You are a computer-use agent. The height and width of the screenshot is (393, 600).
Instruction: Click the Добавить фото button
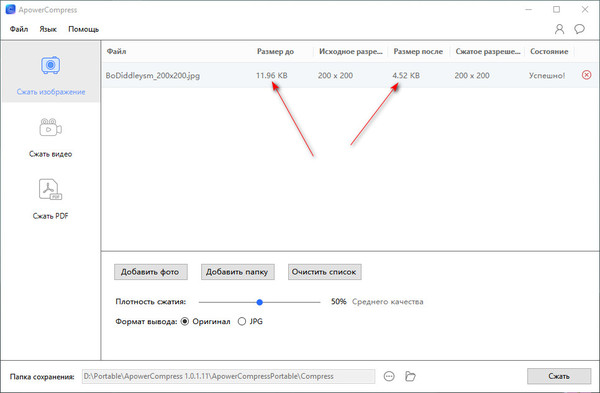coord(150,272)
